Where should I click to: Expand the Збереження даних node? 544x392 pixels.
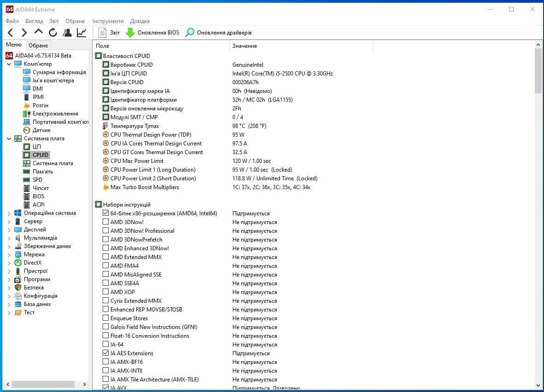[9, 247]
